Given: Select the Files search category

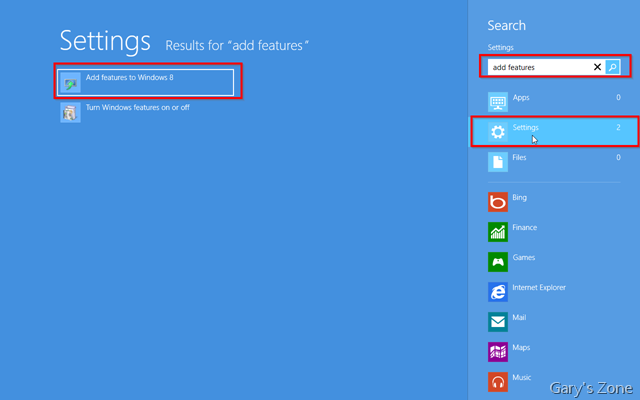Looking at the screenshot, I should (554, 162).
